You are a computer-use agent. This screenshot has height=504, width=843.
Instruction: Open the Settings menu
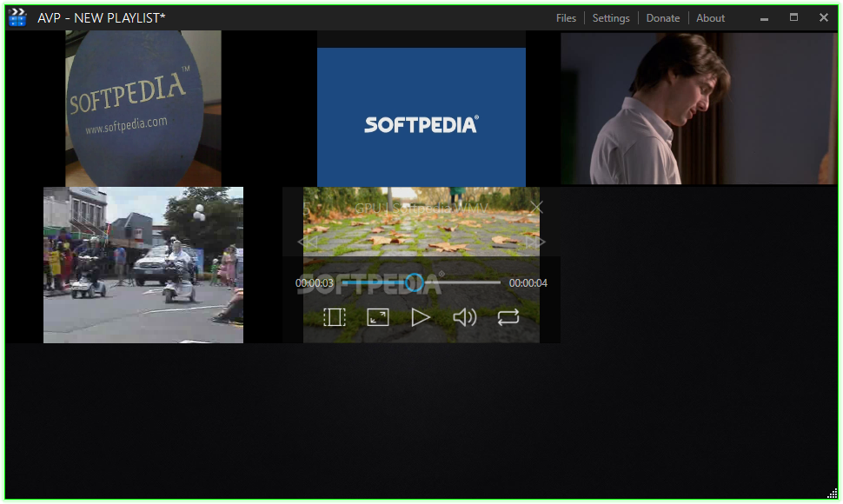[x=611, y=18]
